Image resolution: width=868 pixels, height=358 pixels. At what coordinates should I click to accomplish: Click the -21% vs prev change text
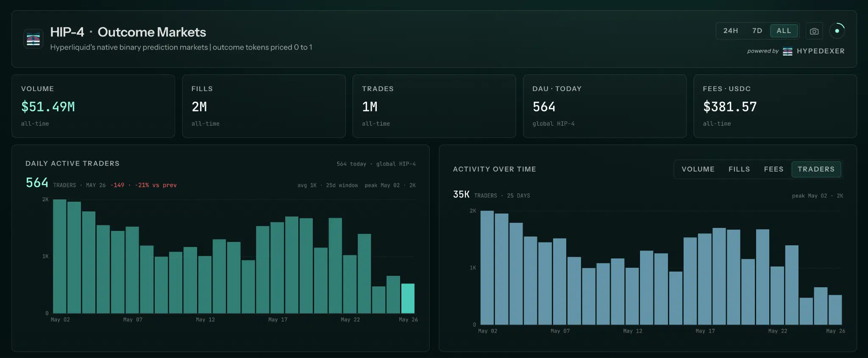point(156,185)
